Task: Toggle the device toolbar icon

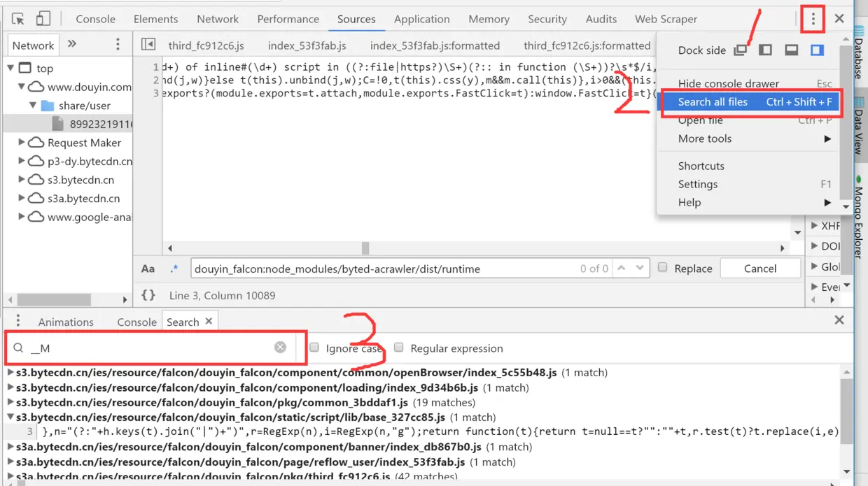Action: click(43, 19)
